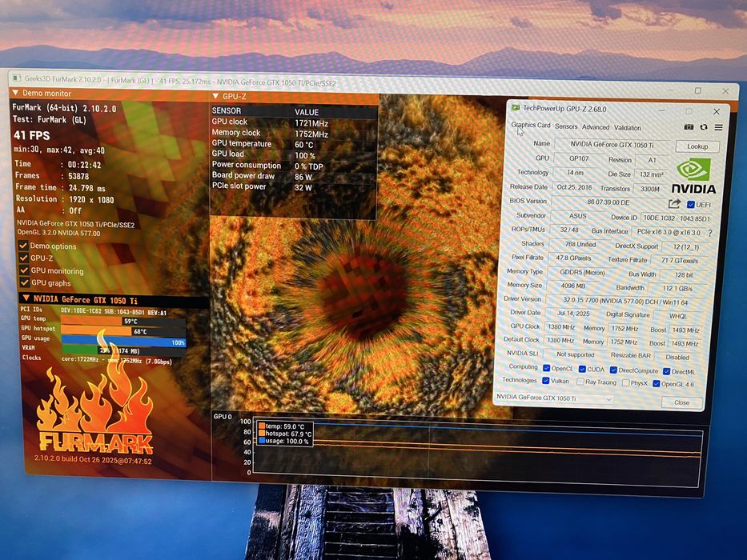Click the GPU-Z refresh icon
This screenshot has height=560, width=747.
point(704,127)
